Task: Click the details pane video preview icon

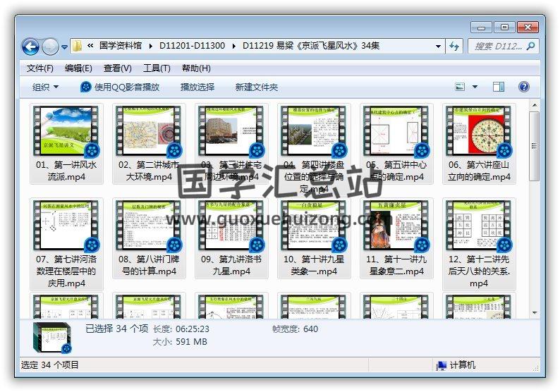Action: [x=52, y=337]
